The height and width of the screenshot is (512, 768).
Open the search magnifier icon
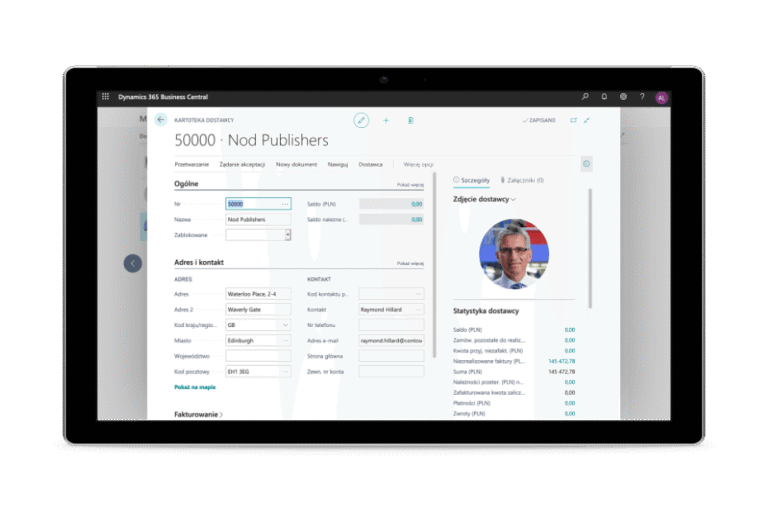click(x=585, y=97)
